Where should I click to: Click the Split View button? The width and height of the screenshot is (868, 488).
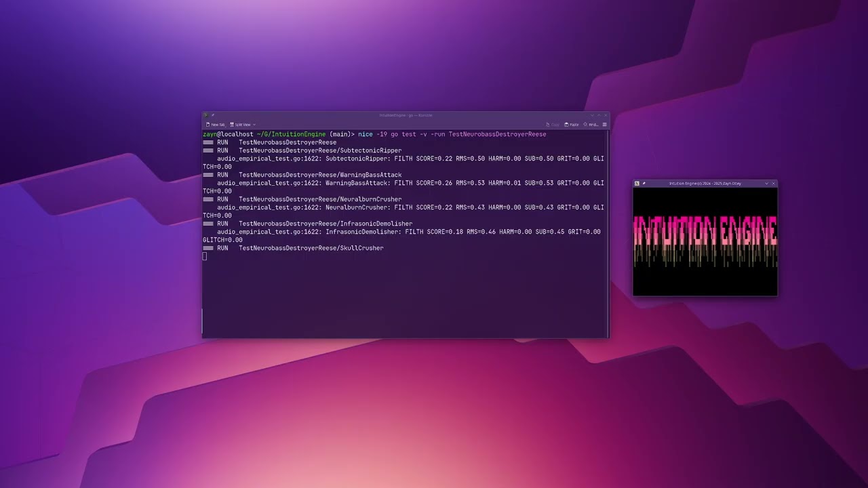point(239,125)
